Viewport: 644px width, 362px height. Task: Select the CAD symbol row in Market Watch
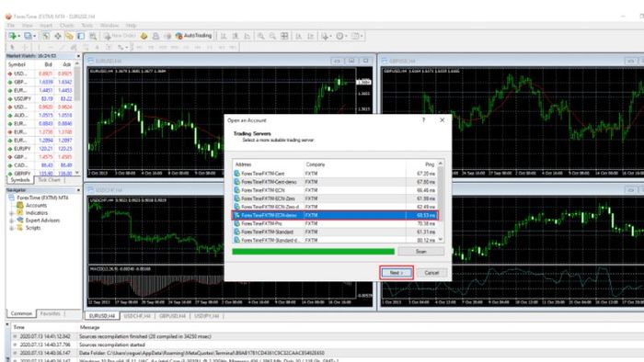(40, 165)
